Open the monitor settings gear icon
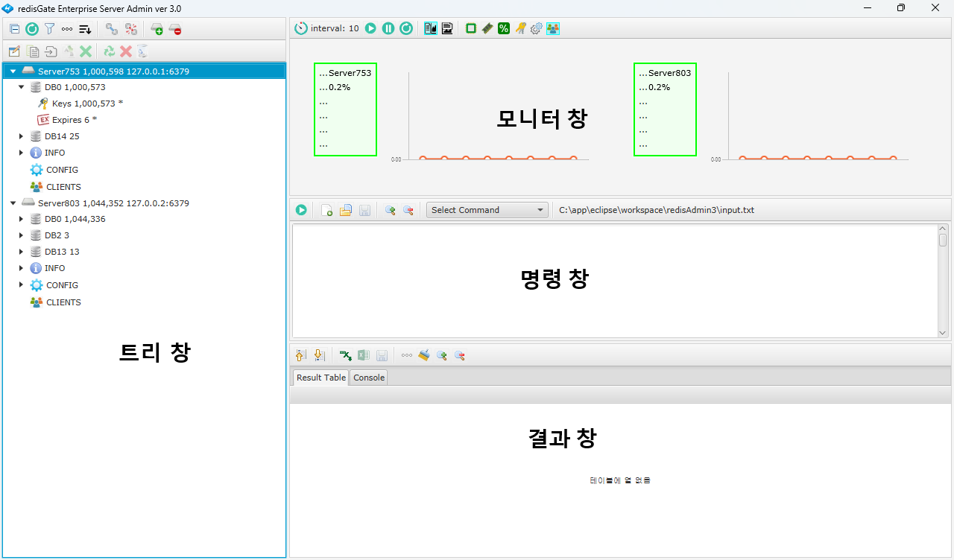This screenshot has height=560, width=954. coord(536,28)
